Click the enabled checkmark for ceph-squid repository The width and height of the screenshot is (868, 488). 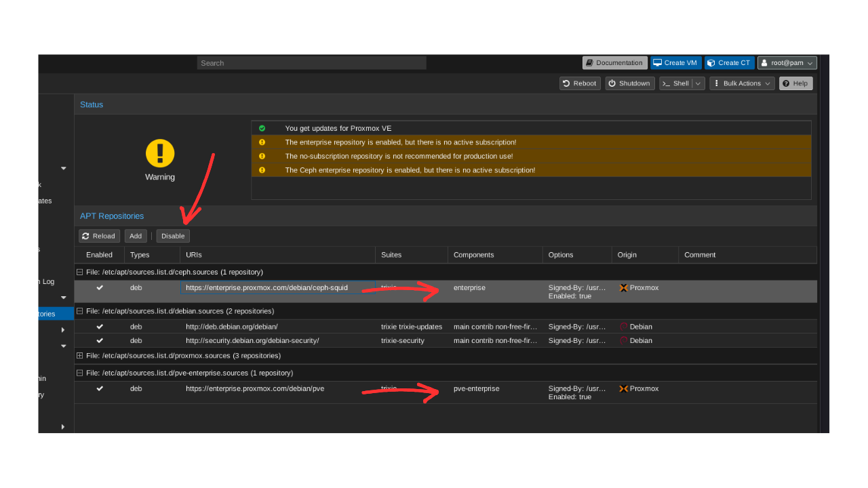tap(100, 288)
